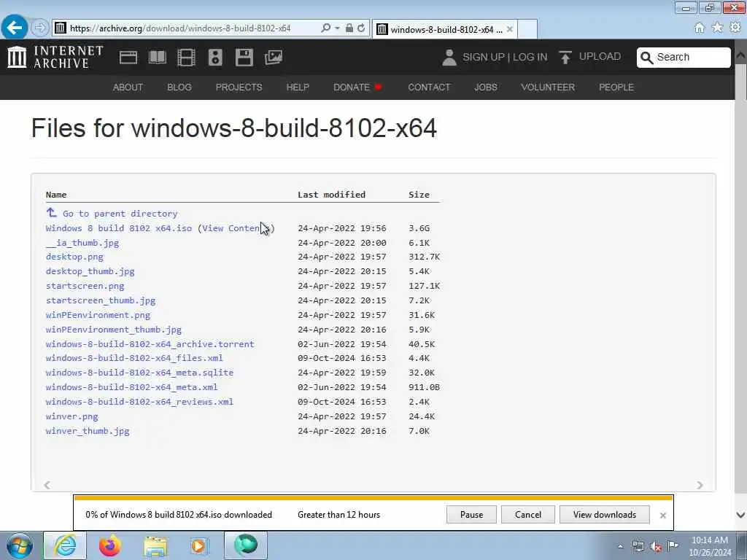Open the startscreen.png file link
747x560 pixels.
click(85, 286)
